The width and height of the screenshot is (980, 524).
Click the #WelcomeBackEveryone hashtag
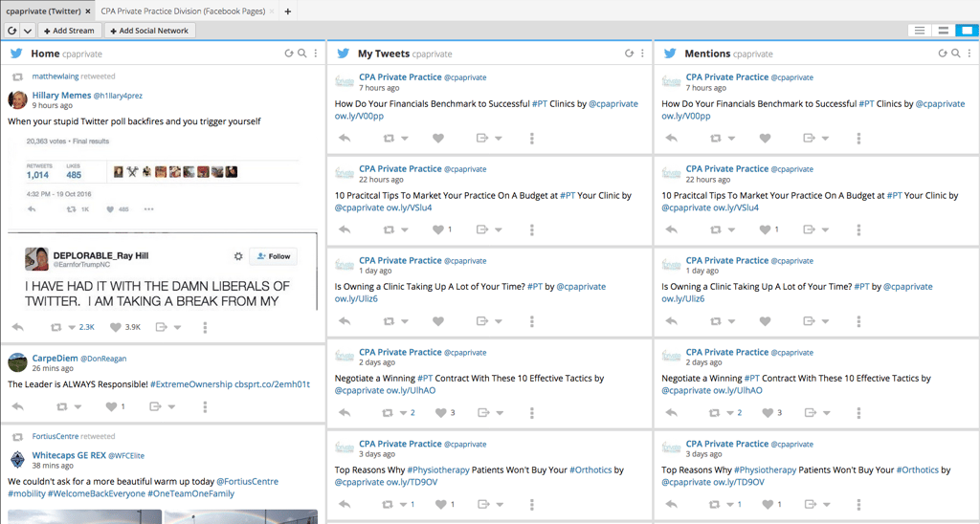97,493
